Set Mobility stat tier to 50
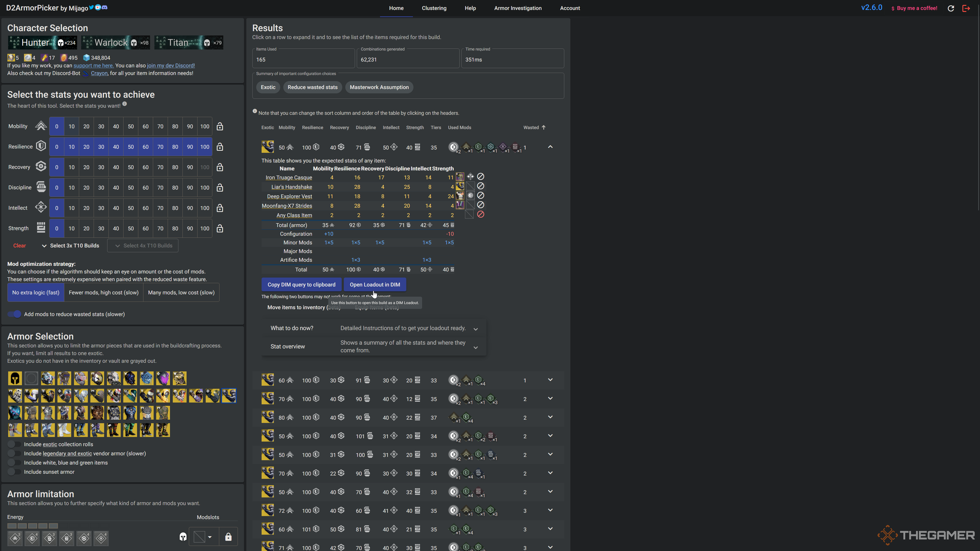This screenshot has height=551, width=980. coord(130,127)
